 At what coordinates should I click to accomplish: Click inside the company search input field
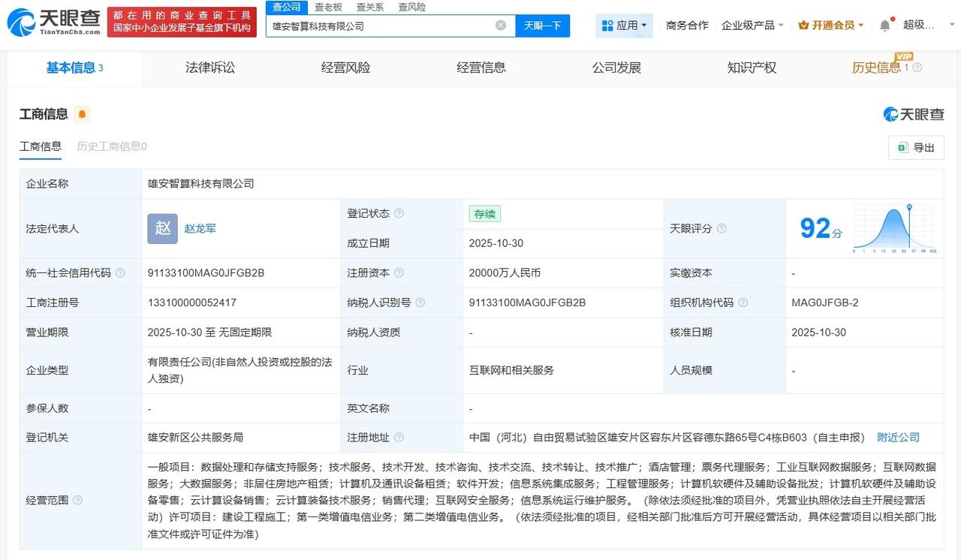click(x=375, y=25)
